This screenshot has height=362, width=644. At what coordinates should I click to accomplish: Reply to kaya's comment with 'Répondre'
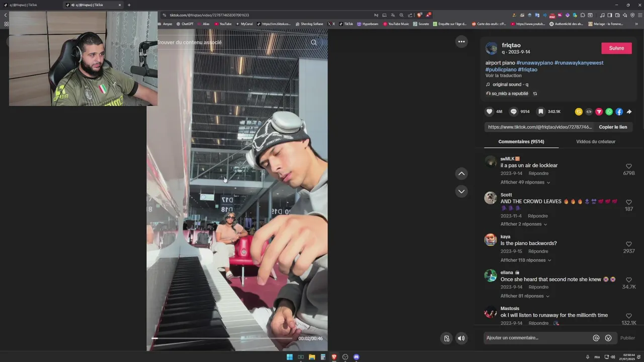click(x=538, y=251)
